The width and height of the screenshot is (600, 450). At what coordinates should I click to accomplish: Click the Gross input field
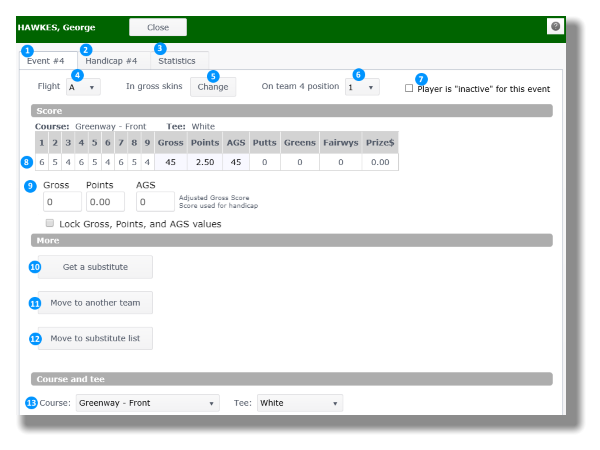pyautogui.click(x=62, y=202)
